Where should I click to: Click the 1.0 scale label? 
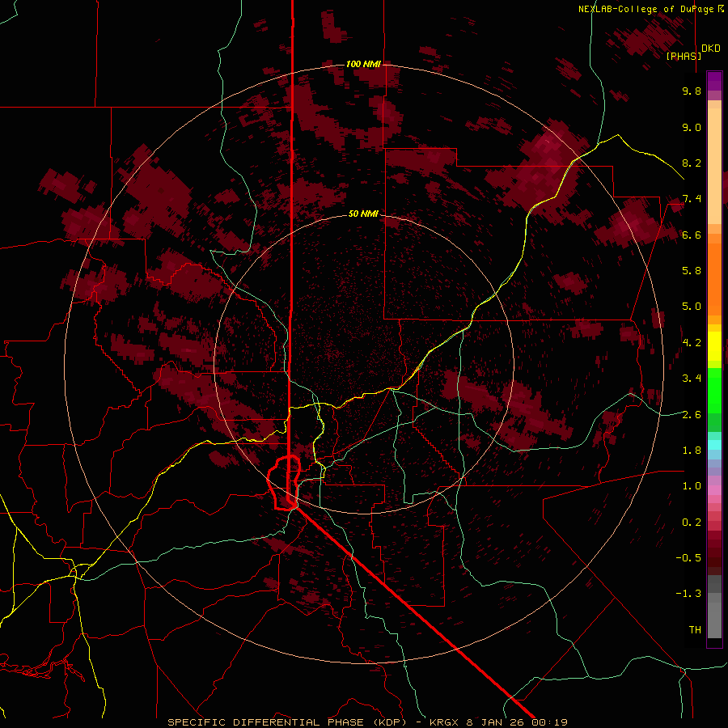pos(692,486)
